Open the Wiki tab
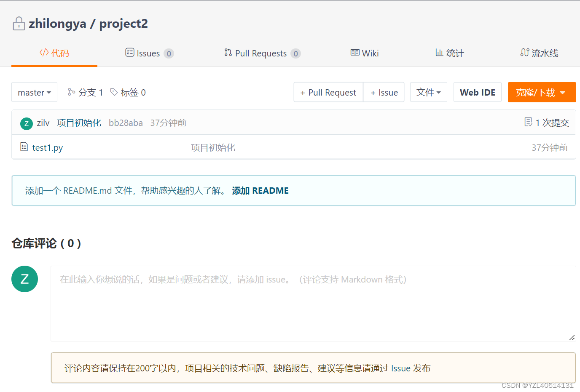The image size is (580, 392). pyautogui.click(x=365, y=53)
